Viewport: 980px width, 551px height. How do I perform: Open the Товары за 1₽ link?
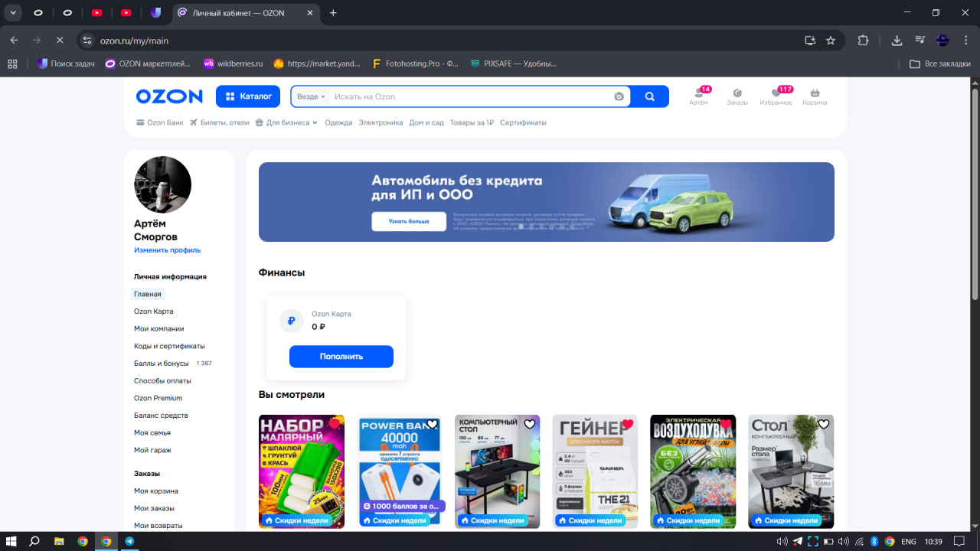[472, 122]
